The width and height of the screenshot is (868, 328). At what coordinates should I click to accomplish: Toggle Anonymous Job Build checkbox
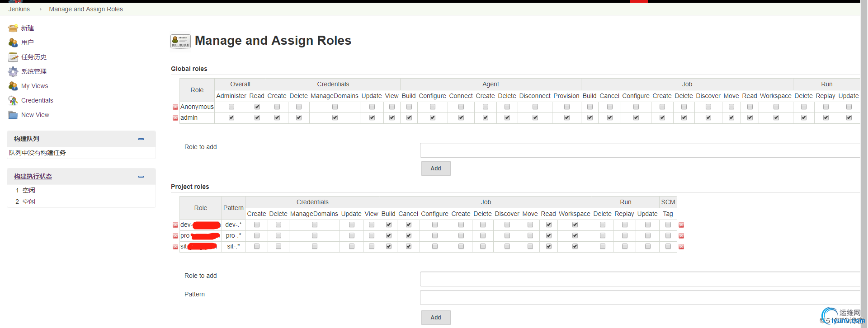590,107
